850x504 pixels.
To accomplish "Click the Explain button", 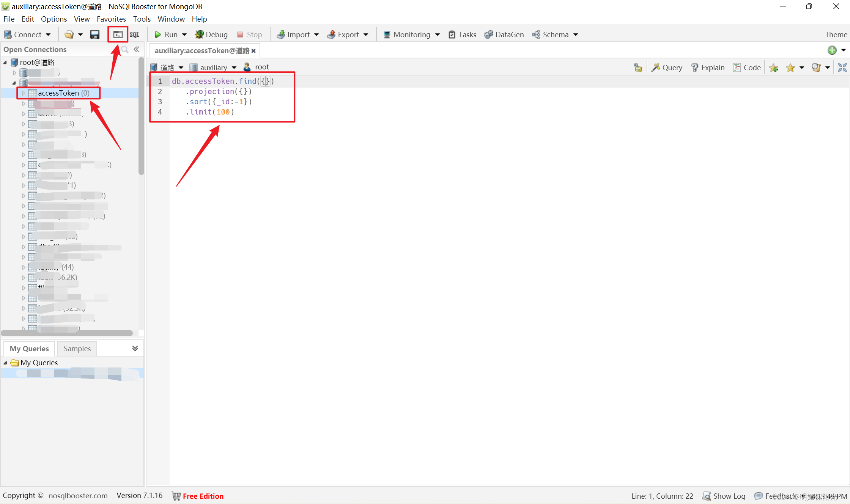I will pos(708,68).
